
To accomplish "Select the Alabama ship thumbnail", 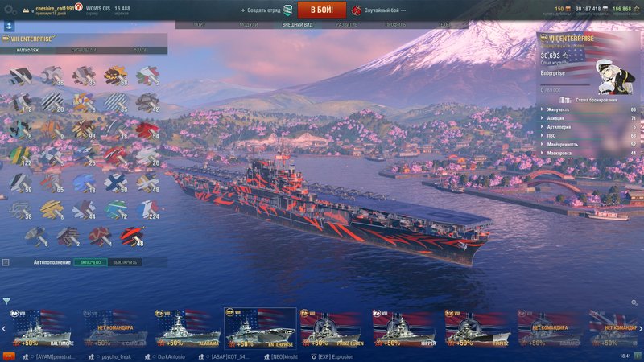I will [188, 328].
